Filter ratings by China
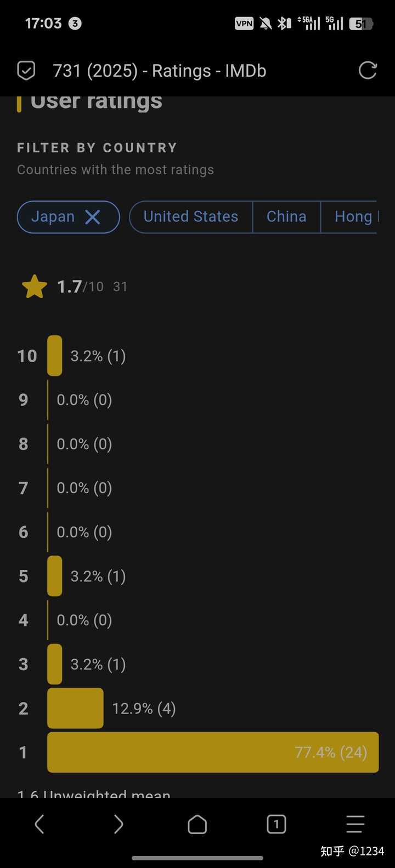This screenshot has width=395, height=868. (x=286, y=217)
